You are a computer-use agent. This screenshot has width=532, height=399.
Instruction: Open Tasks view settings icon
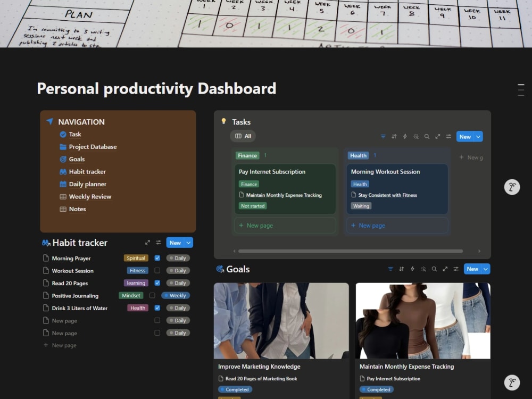tap(448, 136)
